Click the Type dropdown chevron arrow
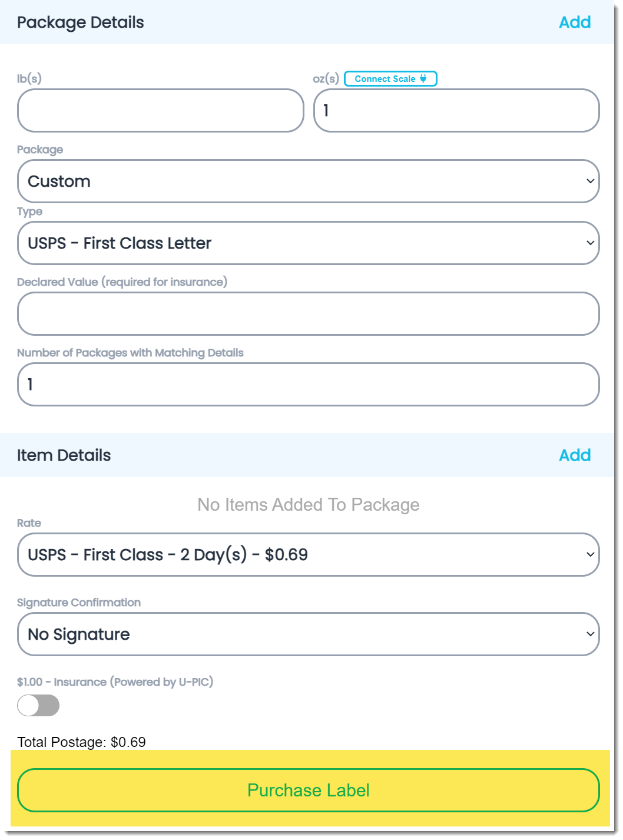The image size is (623, 840). click(x=590, y=243)
